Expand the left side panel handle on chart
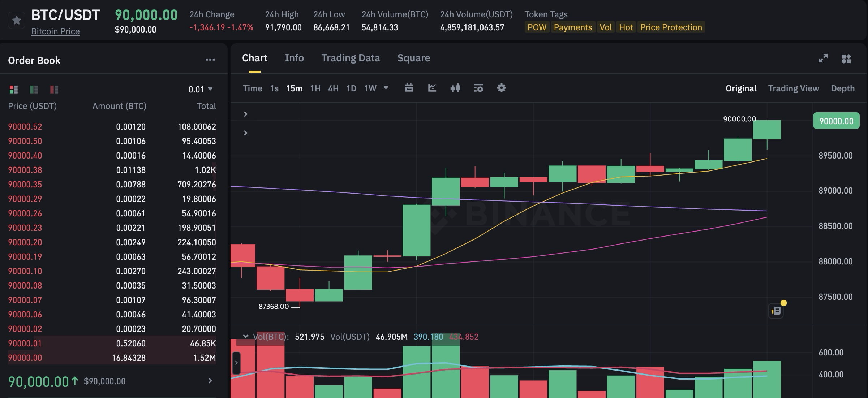 (x=236, y=363)
